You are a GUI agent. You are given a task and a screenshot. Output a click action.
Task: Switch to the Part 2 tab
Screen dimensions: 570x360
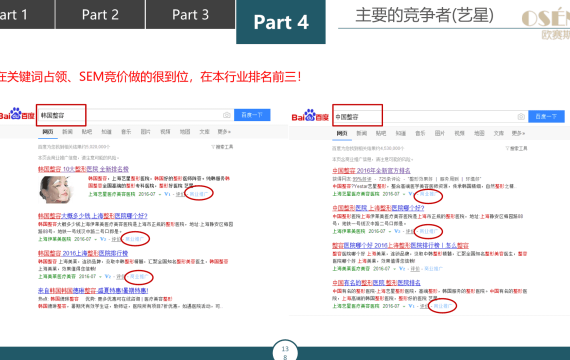pos(100,14)
